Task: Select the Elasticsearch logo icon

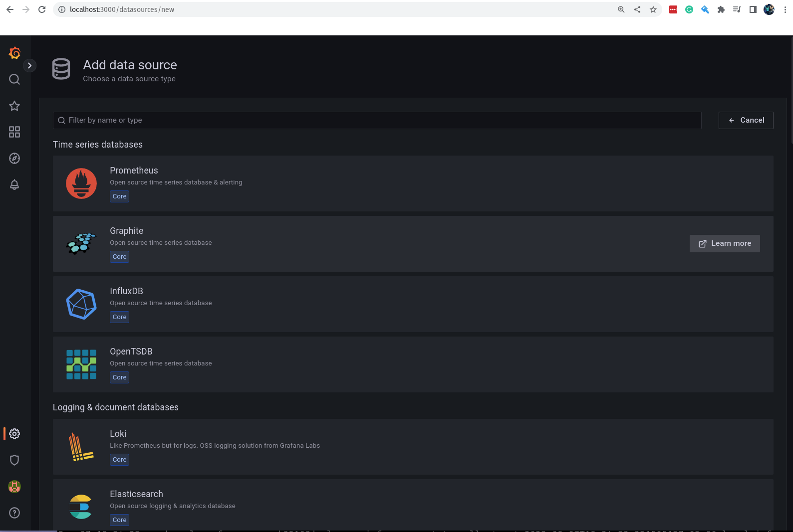Action: [x=80, y=507]
